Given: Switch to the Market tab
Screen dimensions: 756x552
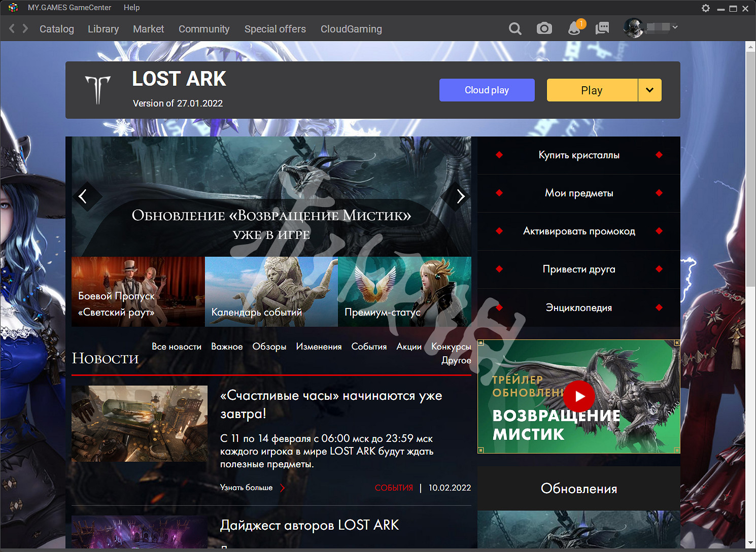Looking at the screenshot, I should pyautogui.click(x=148, y=29).
